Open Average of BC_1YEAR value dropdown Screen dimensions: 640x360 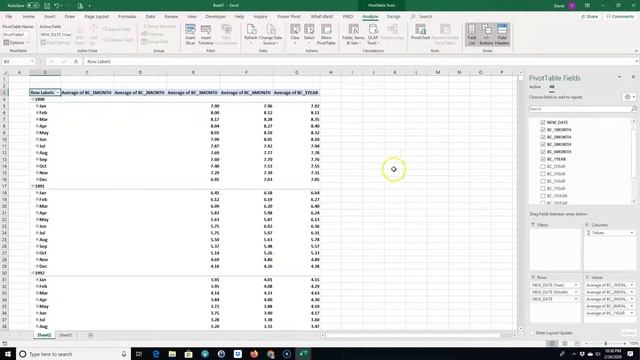tap(631, 313)
